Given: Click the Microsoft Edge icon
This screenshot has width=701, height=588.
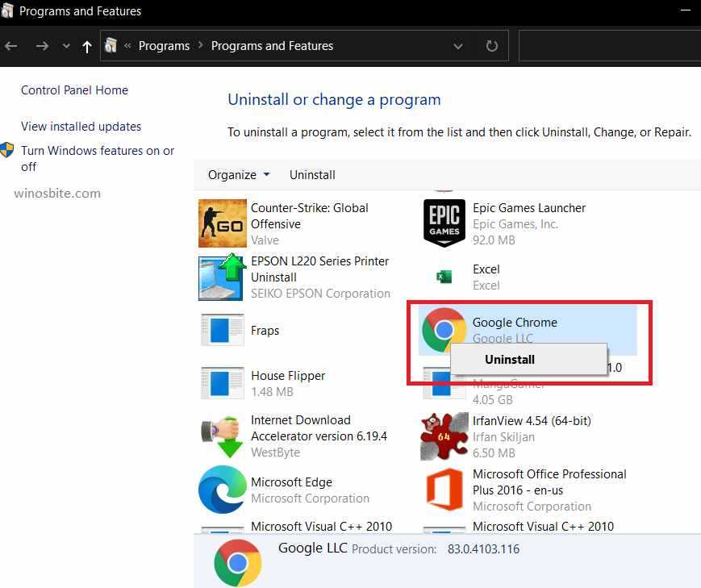Looking at the screenshot, I should coord(222,489).
